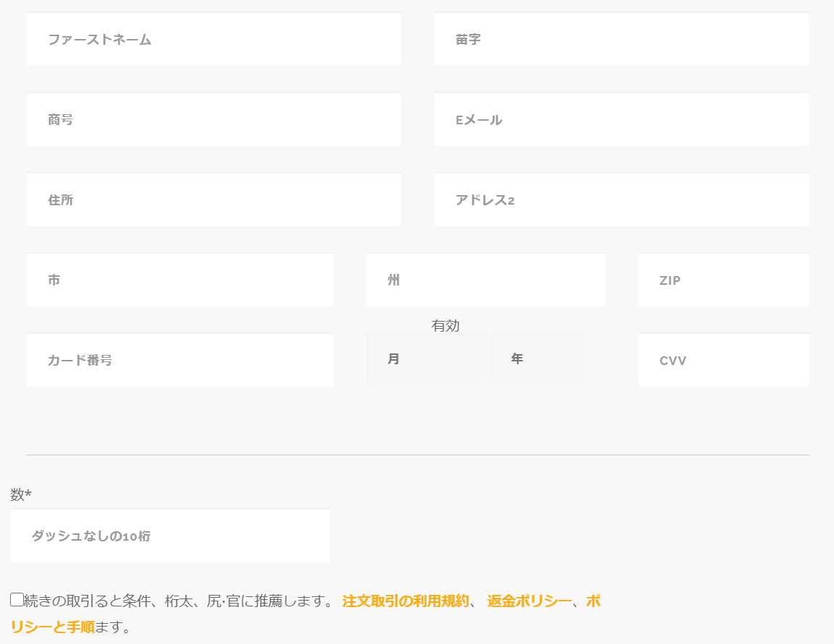The width and height of the screenshot is (834, 644).
Task: Focus the 市 city field
Action: coord(179,280)
